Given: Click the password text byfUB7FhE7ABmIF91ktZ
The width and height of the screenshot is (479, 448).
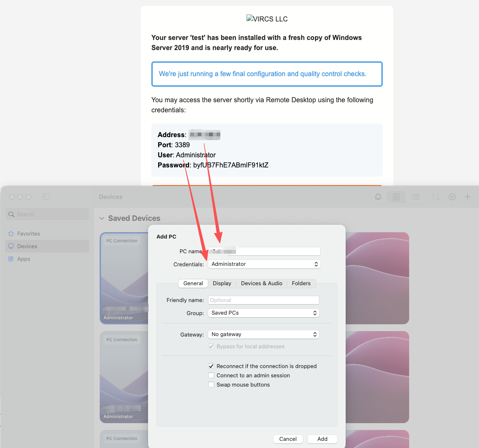Looking at the screenshot, I should pyautogui.click(x=230, y=165).
